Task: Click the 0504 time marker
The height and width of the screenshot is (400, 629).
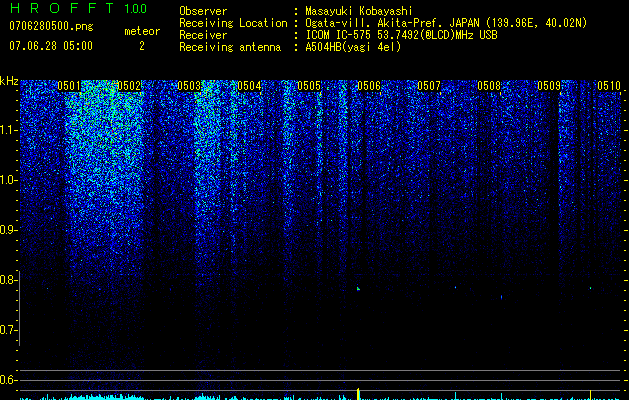Action: [x=249, y=86]
